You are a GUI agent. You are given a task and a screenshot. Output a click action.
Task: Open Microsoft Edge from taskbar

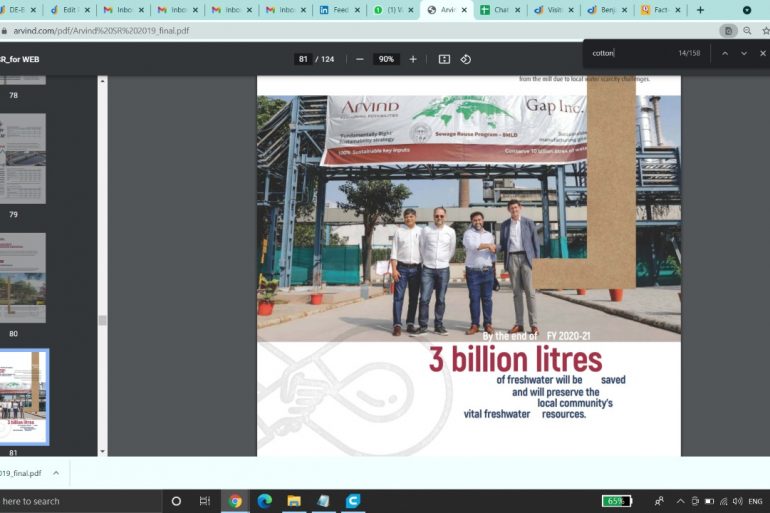(265, 501)
